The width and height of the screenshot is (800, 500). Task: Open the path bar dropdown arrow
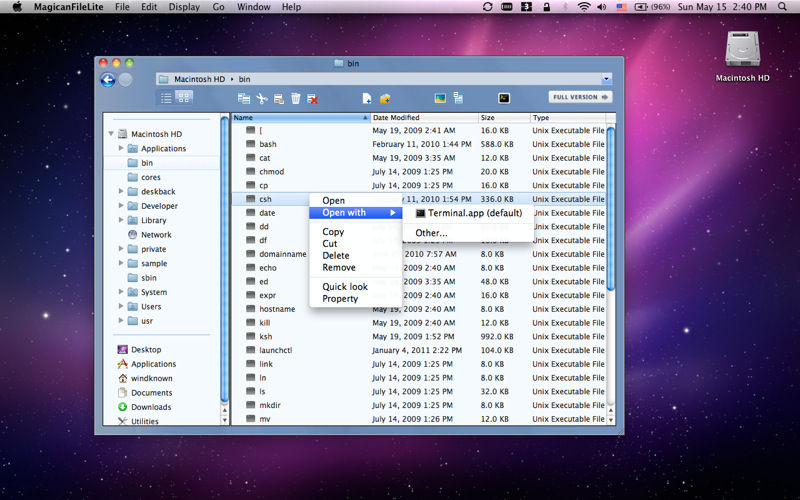pos(606,79)
